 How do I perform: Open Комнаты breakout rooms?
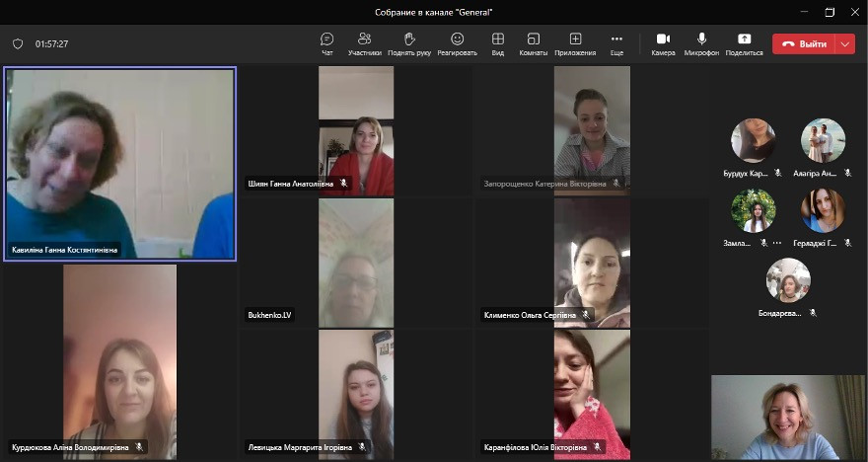(x=533, y=43)
